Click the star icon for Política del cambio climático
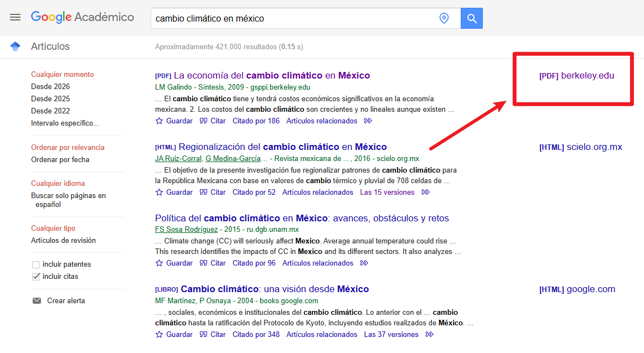The image size is (644, 353). point(159,263)
